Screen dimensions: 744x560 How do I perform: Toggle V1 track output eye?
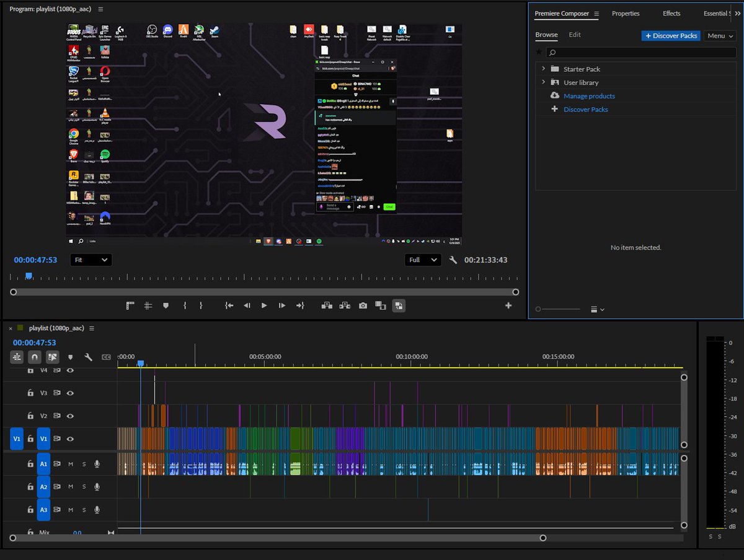click(x=70, y=439)
